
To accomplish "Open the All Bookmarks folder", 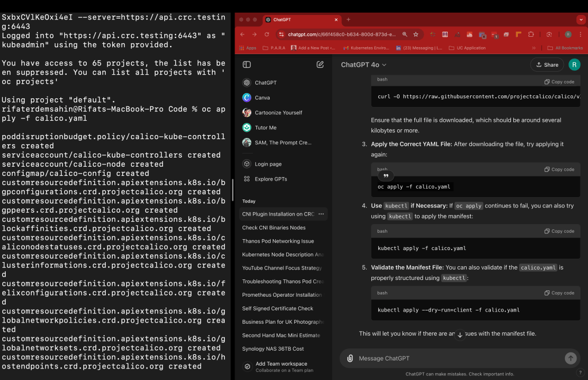I will pyautogui.click(x=565, y=48).
